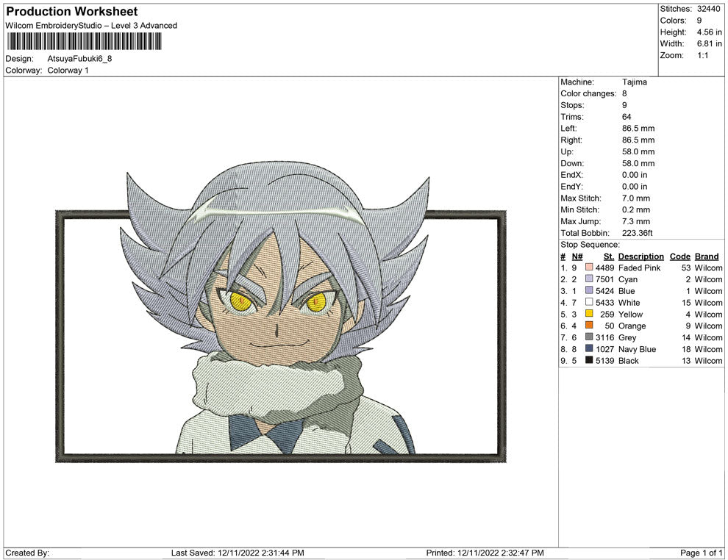Image resolution: width=728 pixels, height=560 pixels.
Task: Click the 'St.' column header
Action: click(609, 256)
